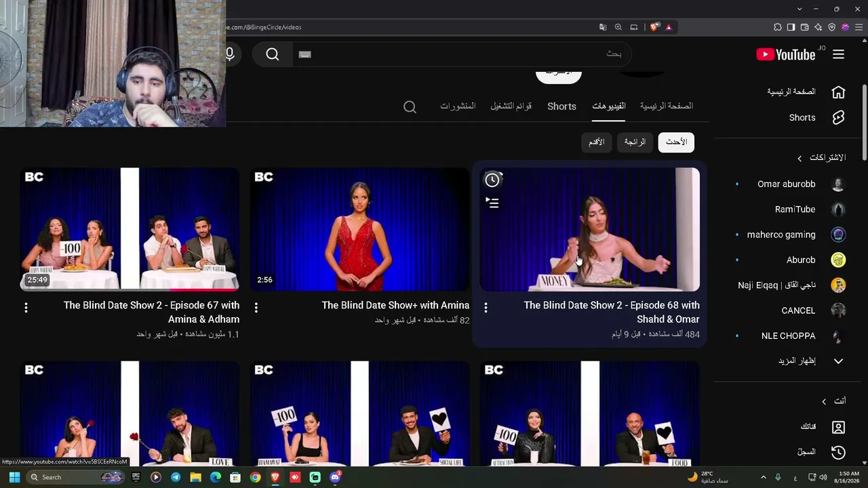Open options menu for Episode 67 video
868x488 pixels.
tap(26, 308)
